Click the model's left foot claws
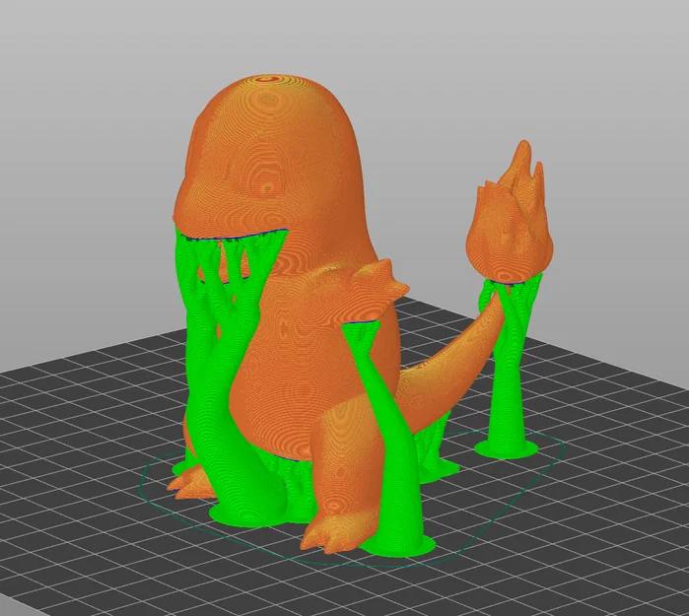Image resolution: width=689 pixels, height=616 pixels. 190,483
